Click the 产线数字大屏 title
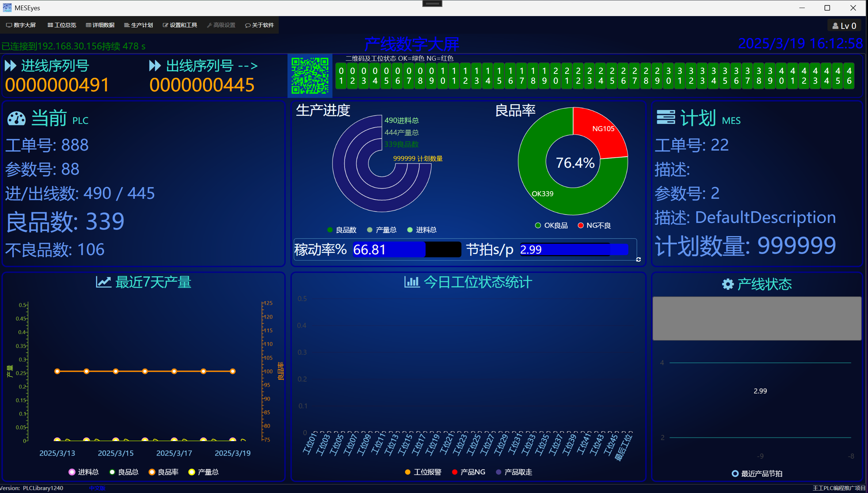The height and width of the screenshot is (493, 868). [412, 45]
